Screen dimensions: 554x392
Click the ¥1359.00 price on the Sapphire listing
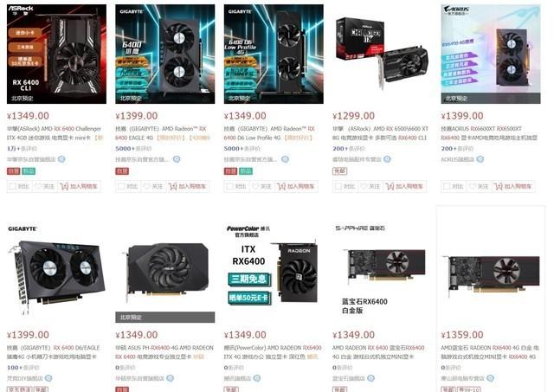click(462, 334)
